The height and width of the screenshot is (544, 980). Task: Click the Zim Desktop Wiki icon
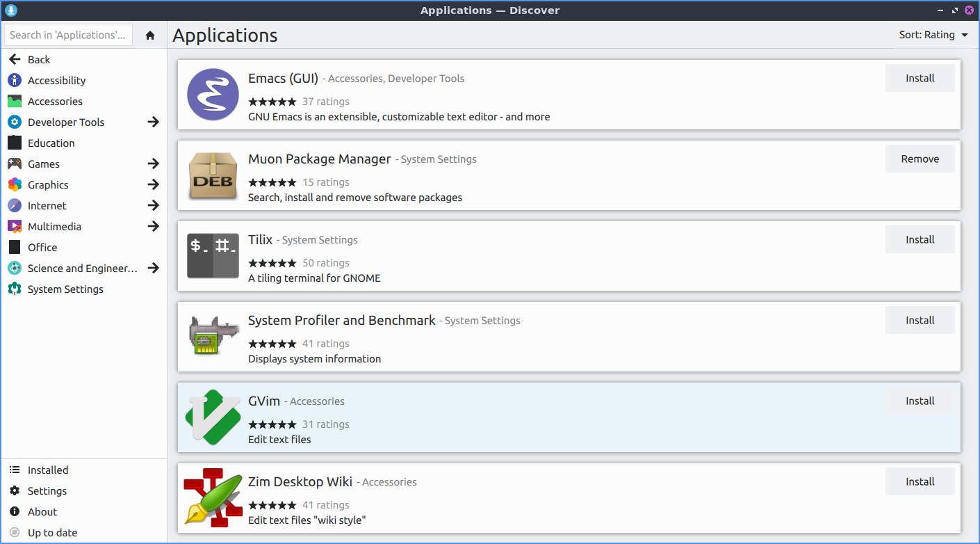(213, 497)
